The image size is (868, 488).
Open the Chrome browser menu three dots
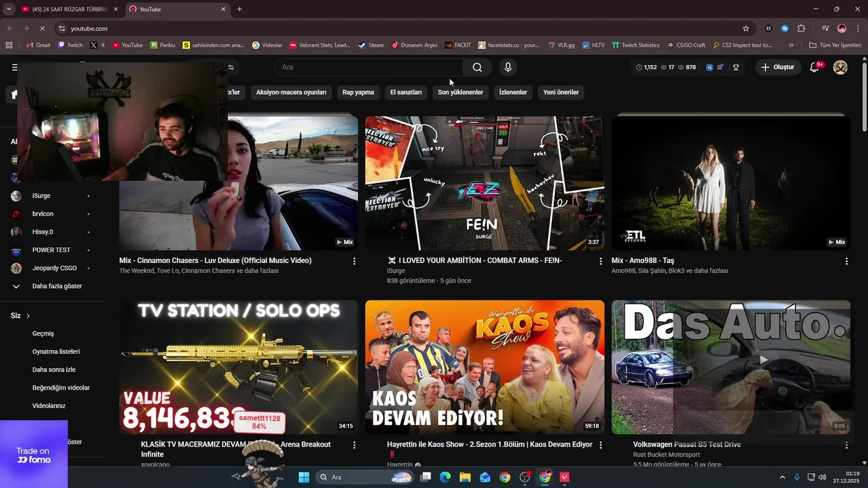click(858, 28)
